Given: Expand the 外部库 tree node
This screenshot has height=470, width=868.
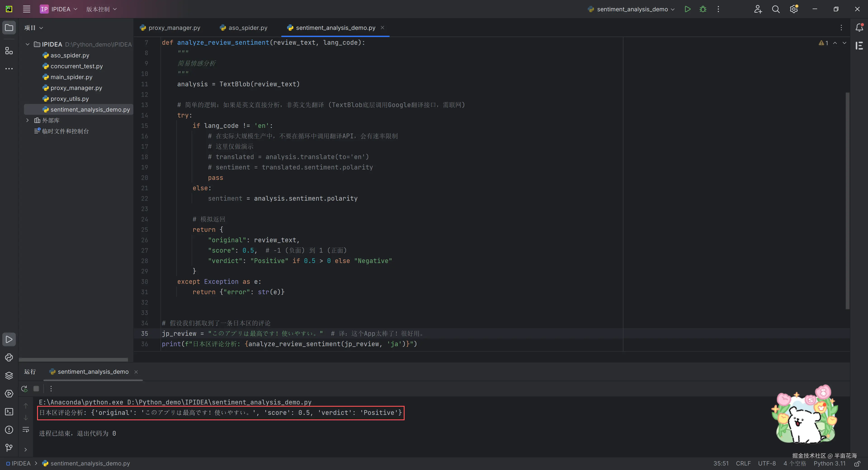Looking at the screenshot, I should (28, 120).
